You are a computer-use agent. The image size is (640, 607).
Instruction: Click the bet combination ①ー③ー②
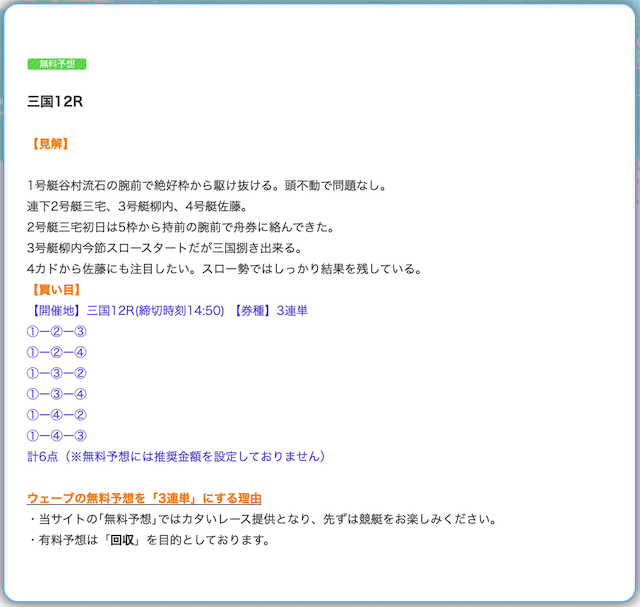point(57,373)
